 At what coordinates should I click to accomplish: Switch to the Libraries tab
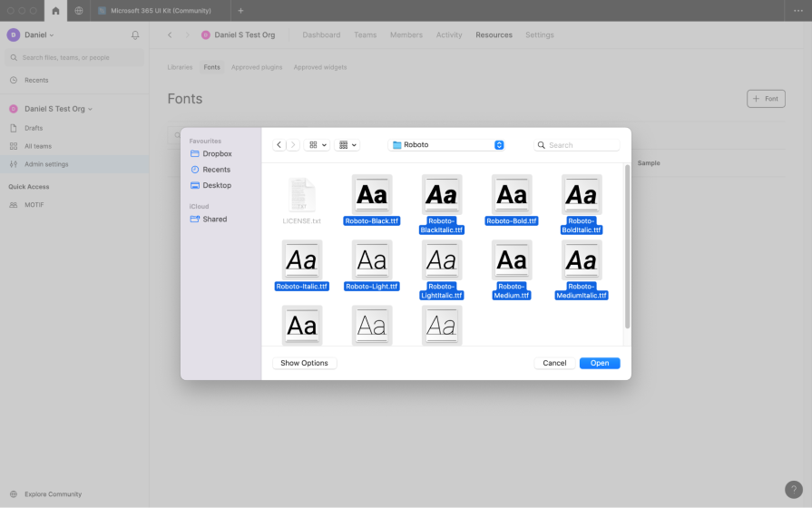(x=180, y=67)
